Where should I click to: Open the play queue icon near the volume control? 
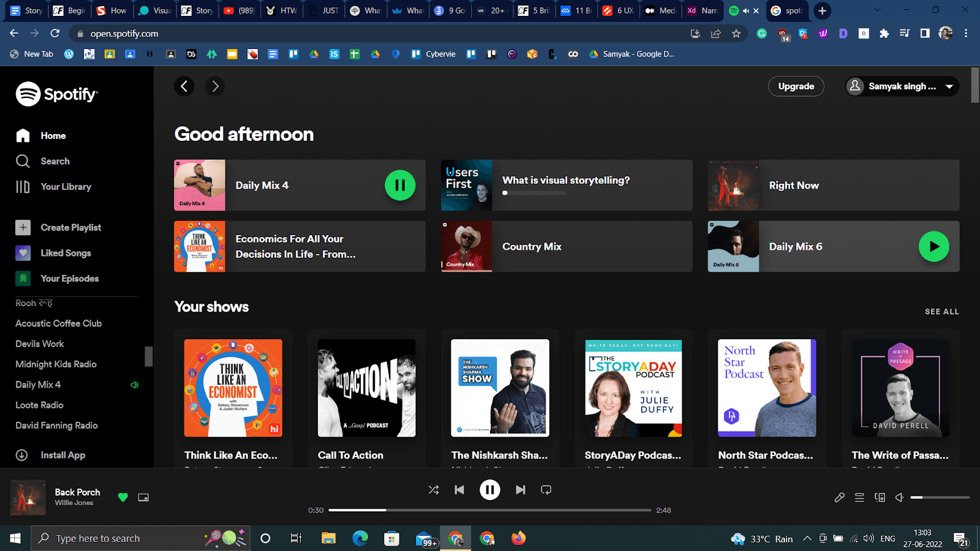click(859, 497)
